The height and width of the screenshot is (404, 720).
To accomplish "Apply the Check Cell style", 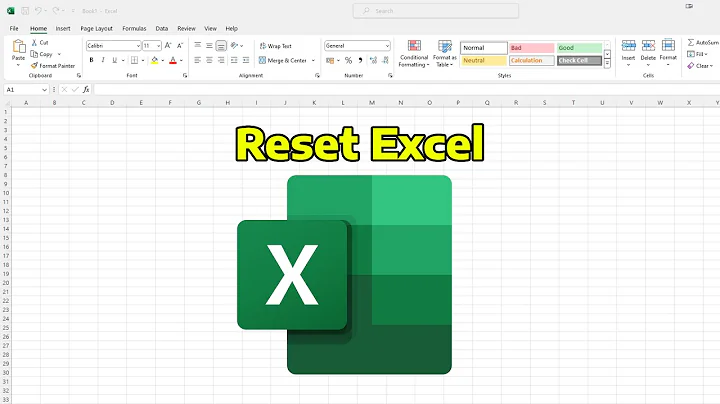I will click(579, 61).
